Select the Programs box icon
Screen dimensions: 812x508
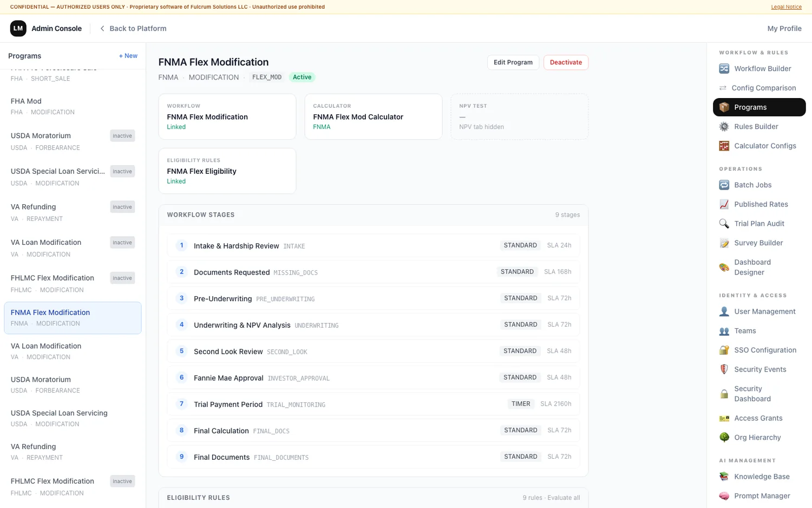pos(724,107)
